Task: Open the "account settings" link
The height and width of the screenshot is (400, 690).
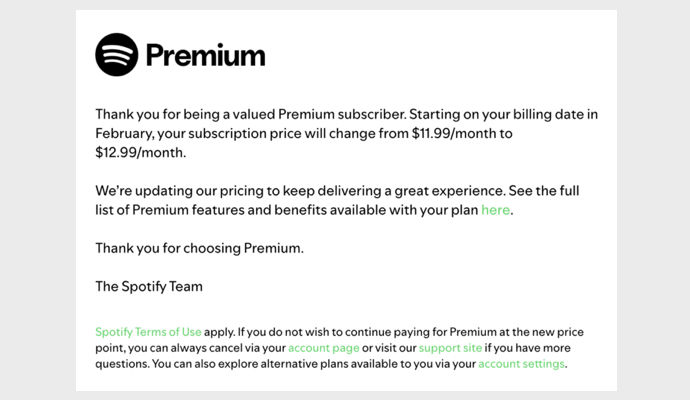Action: tap(522, 364)
